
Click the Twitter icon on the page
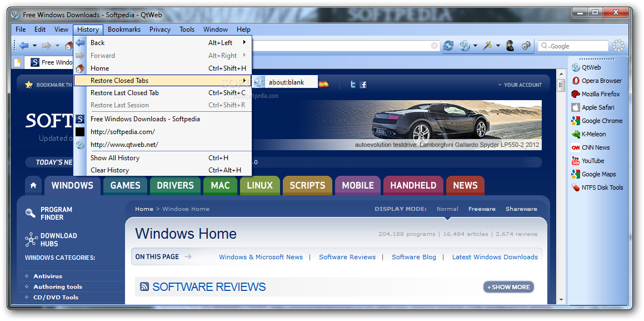click(x=353, y=85)
